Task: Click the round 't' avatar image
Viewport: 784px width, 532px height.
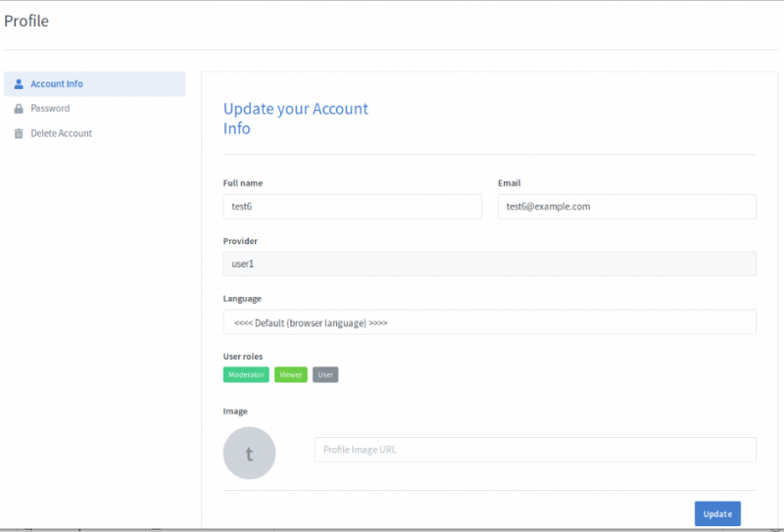Action: tap(249, 453)
